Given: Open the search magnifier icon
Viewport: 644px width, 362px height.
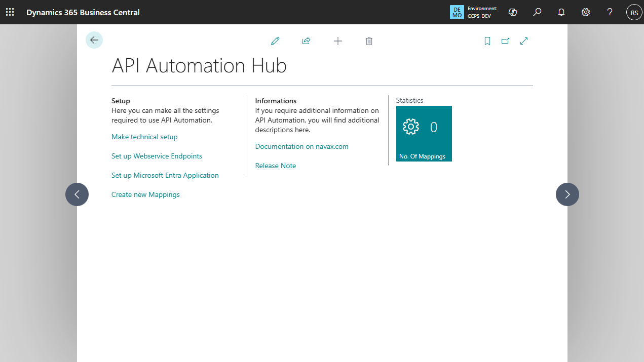Looking at the screenshot, I should point(537,12).
